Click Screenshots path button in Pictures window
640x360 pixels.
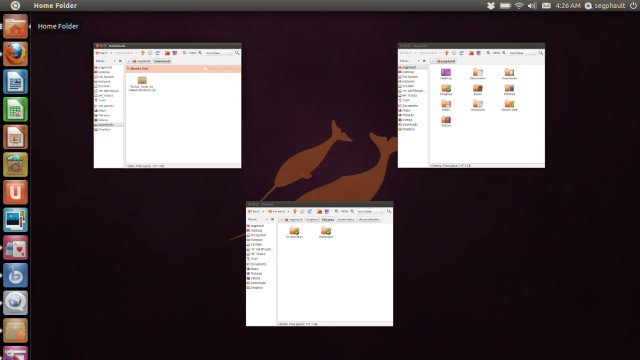click(x=345, y=220)
